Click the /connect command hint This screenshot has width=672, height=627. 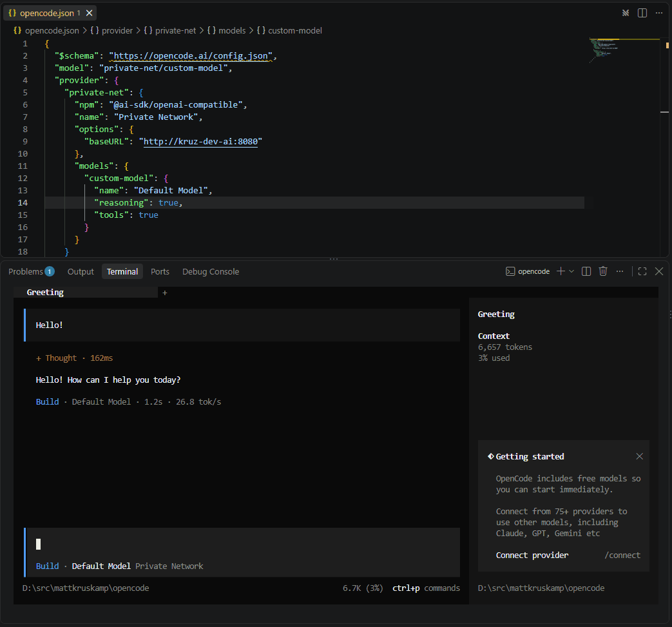622,555
